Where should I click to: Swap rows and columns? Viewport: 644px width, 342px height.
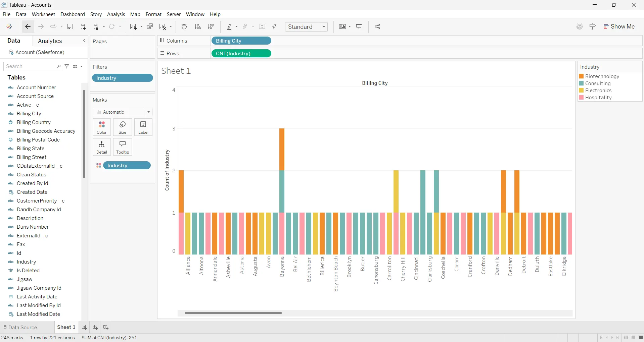coord(184,27)
